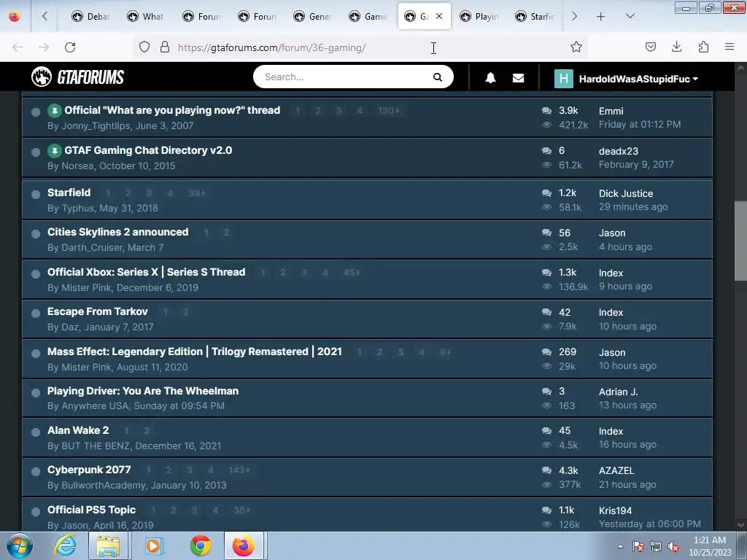Click the user avatar H icon
The image size is (747, 560).
[x=564, y=79]
